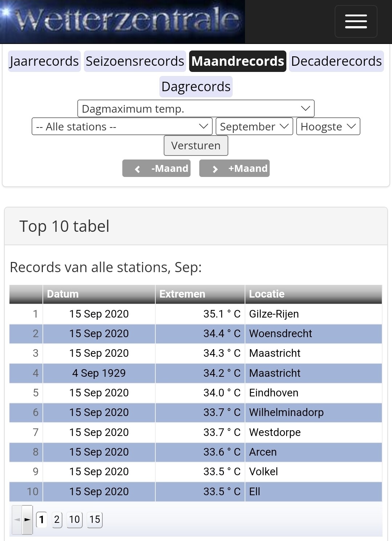
Task: Open the Dagrecords tab
Action: (196, 86)
